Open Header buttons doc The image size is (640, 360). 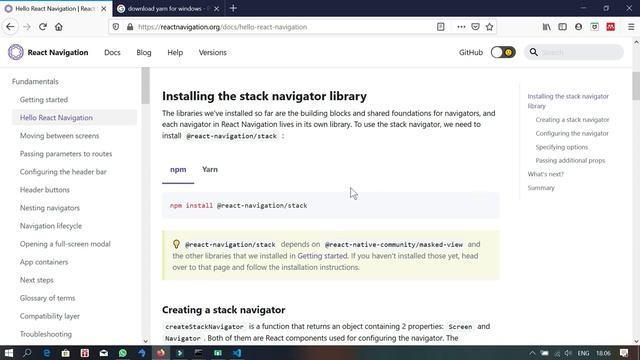(44, 190)
